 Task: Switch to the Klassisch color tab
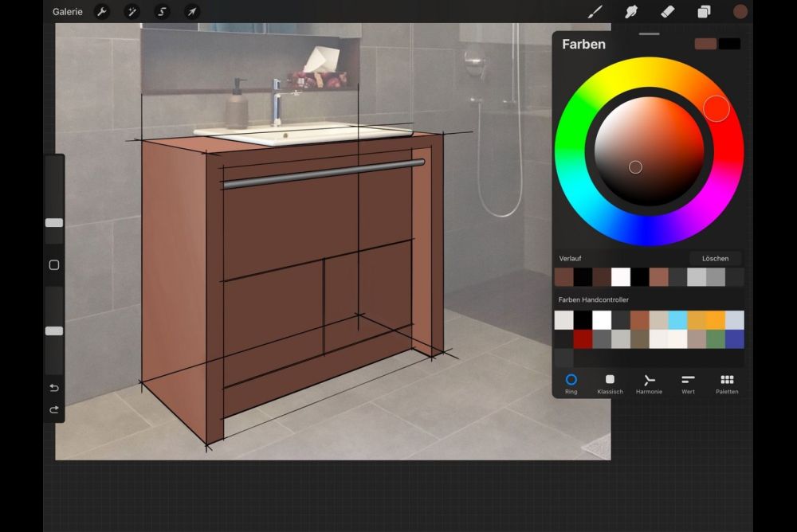610,384
